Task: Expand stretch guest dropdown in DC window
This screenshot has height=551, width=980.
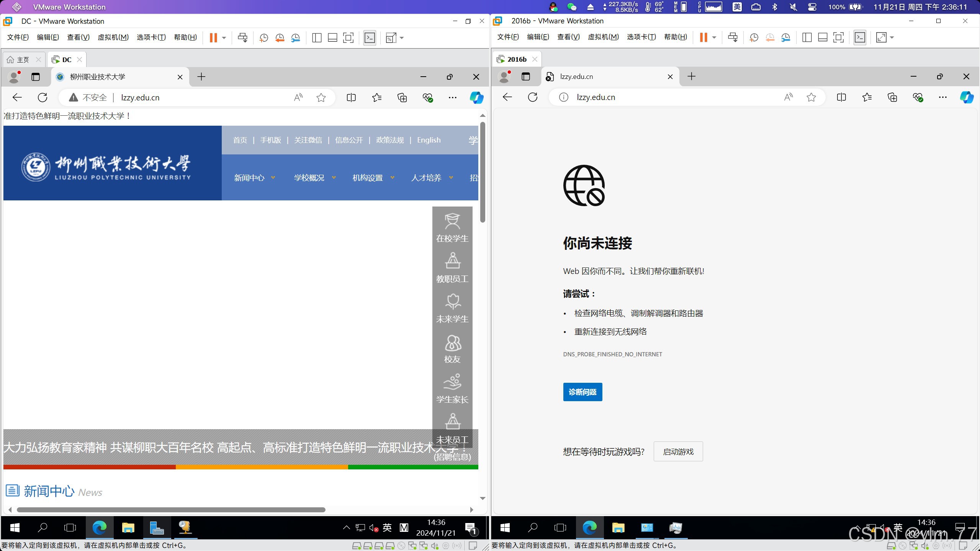Action: tap(402, 38)
